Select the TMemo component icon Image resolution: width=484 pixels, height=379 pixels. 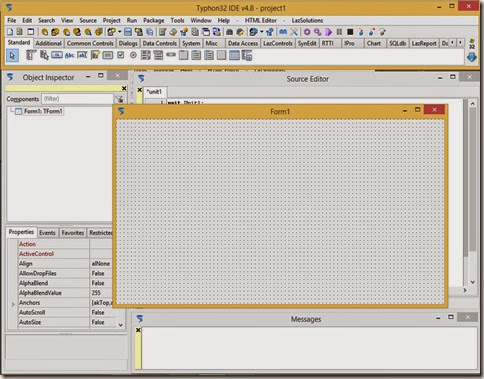[95, 55]
